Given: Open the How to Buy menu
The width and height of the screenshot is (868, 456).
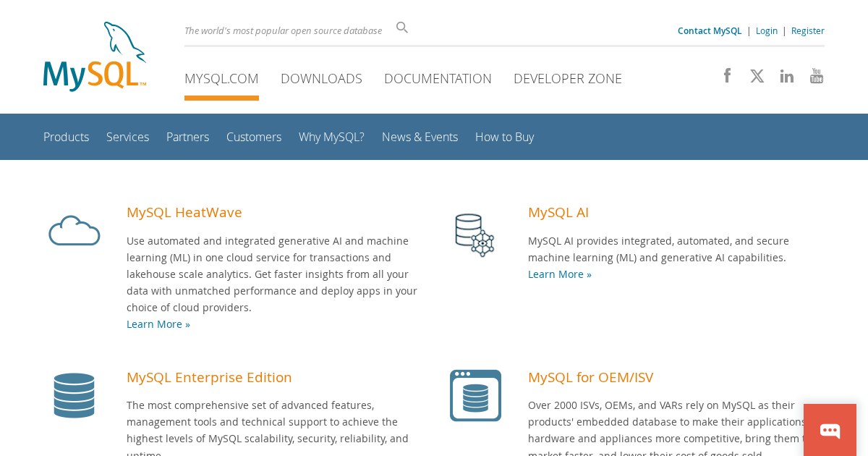Looking at the screenshot, I should coord(504,137).
